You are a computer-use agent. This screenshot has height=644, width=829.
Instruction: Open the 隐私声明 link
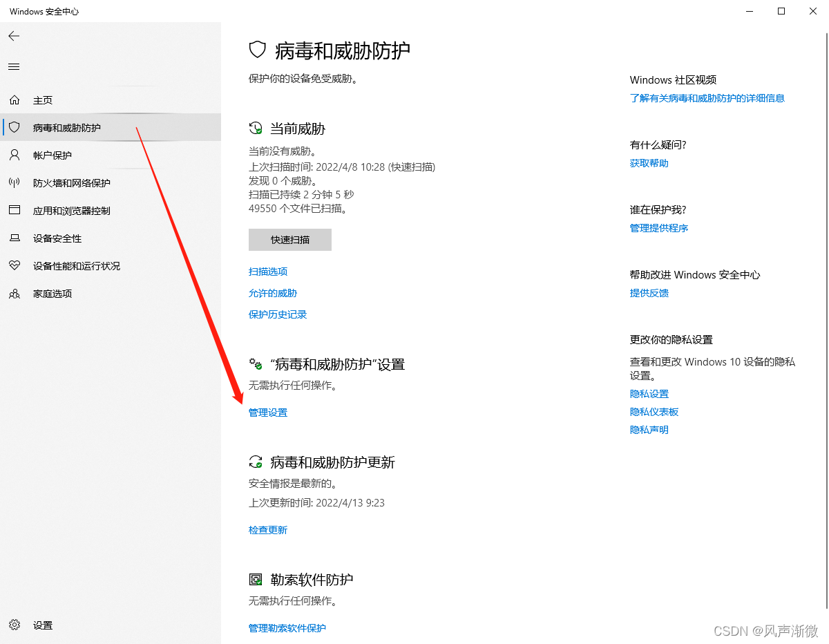point(649,430)
